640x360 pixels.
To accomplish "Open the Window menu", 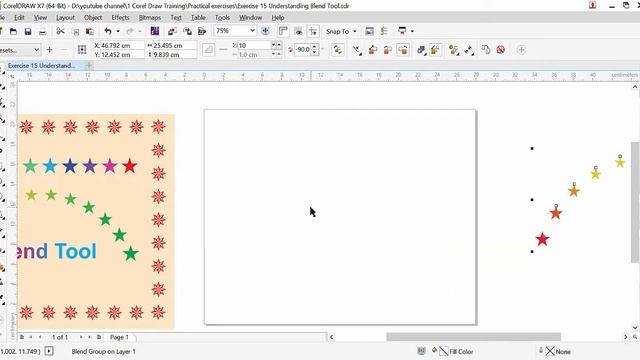I will pos(250,18).
